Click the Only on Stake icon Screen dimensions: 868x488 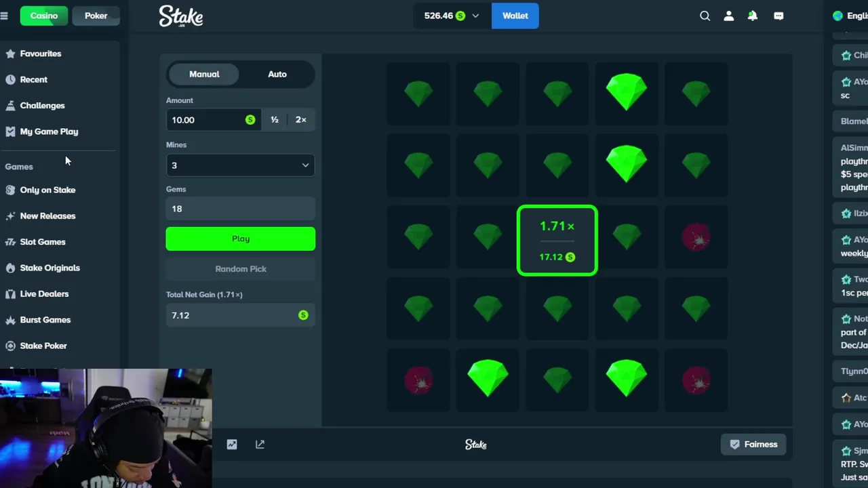tap(10, 190)
